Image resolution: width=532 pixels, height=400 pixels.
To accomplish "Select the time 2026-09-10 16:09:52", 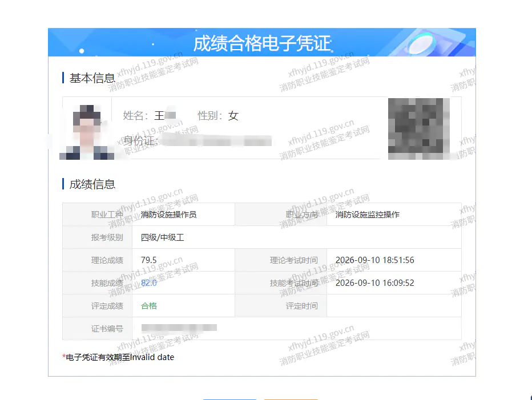I will (375, 283).
